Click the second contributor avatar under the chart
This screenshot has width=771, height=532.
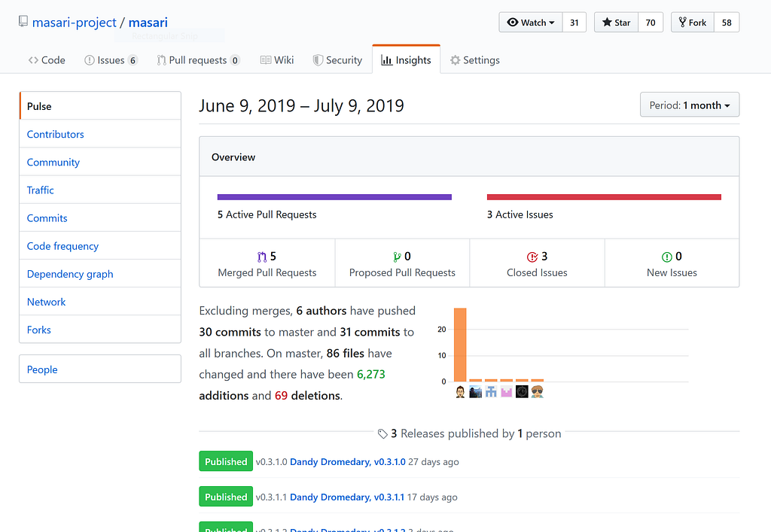476,391
